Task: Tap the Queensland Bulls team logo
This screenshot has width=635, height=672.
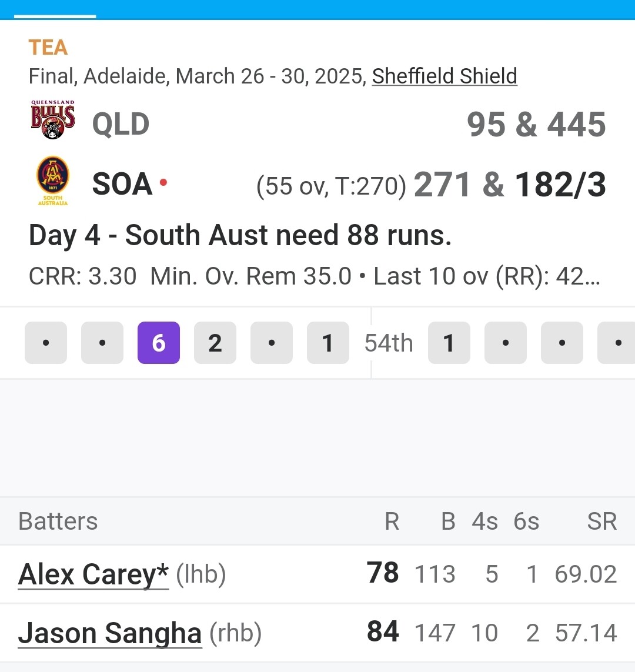Action: (x=53, y=119)
